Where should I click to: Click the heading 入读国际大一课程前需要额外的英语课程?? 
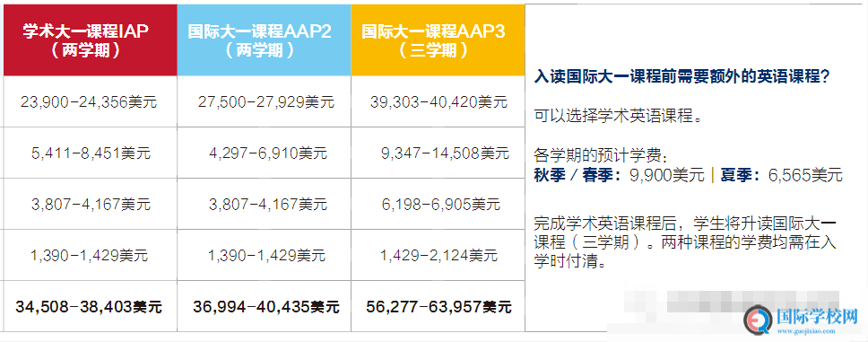coord(682,76)
